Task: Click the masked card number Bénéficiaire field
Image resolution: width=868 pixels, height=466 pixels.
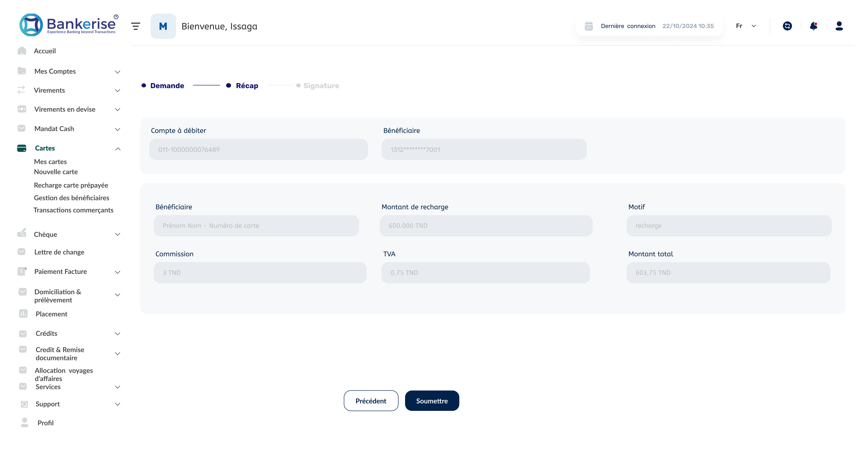Action: tap(484, 150)
